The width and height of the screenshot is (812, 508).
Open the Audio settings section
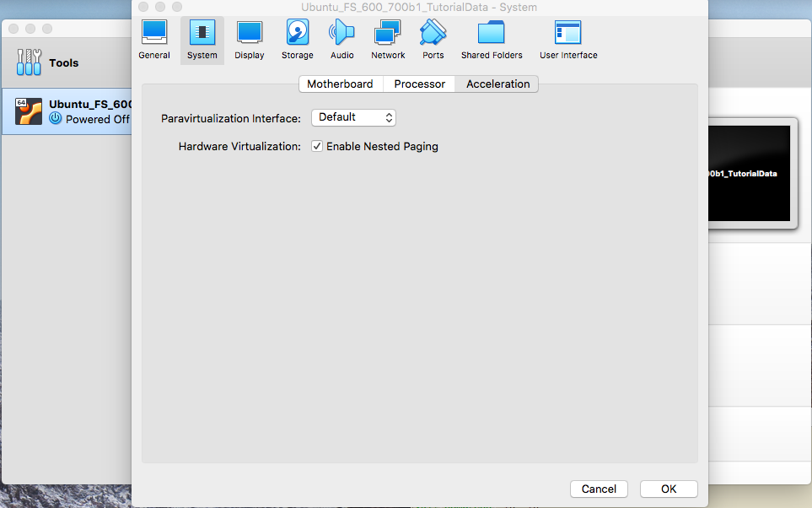tap(342, 40)
